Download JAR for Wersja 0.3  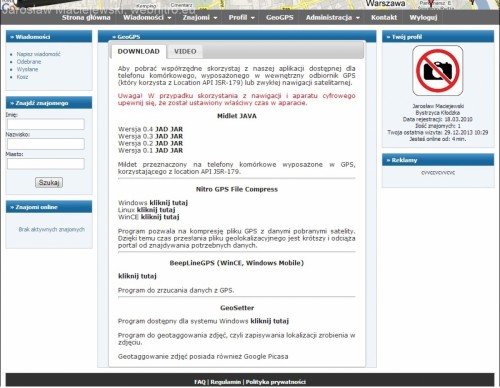[177, 136]
